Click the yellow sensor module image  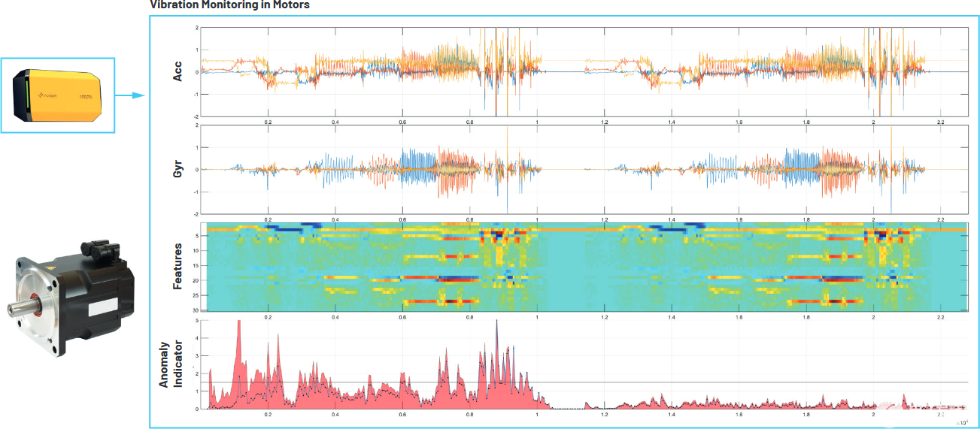pyautogui.click(x=57, y=95)
